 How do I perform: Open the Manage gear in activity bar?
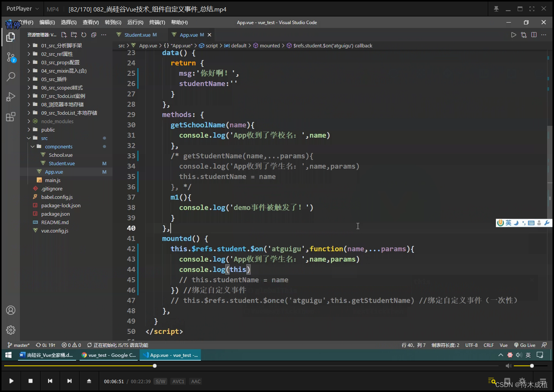tap(11, 330)
